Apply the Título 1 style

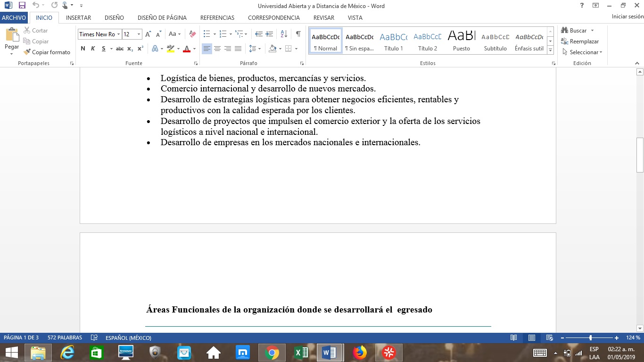394,41
